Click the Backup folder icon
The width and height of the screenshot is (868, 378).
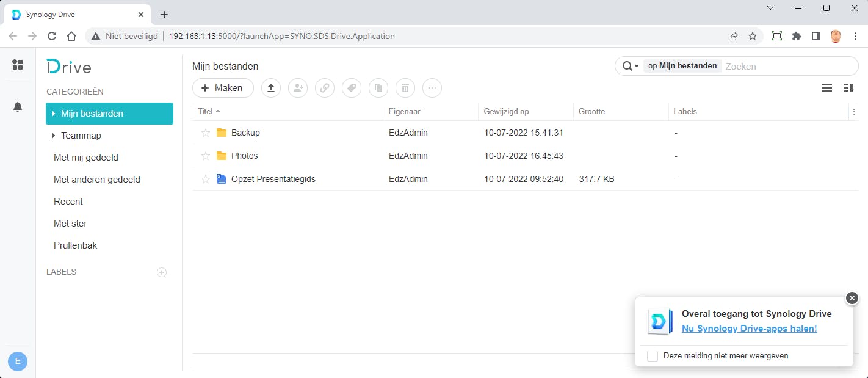pyautogui.click(x=222, y=133)
